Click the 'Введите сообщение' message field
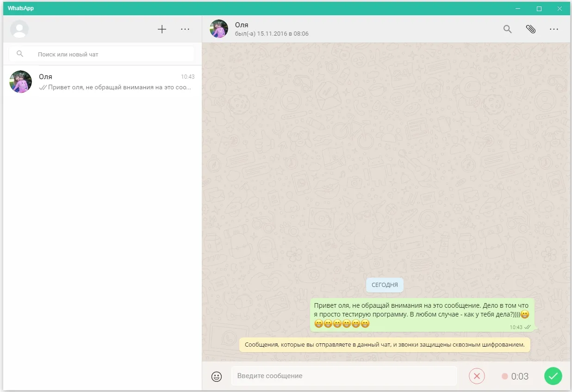 (x=344, y=376)
